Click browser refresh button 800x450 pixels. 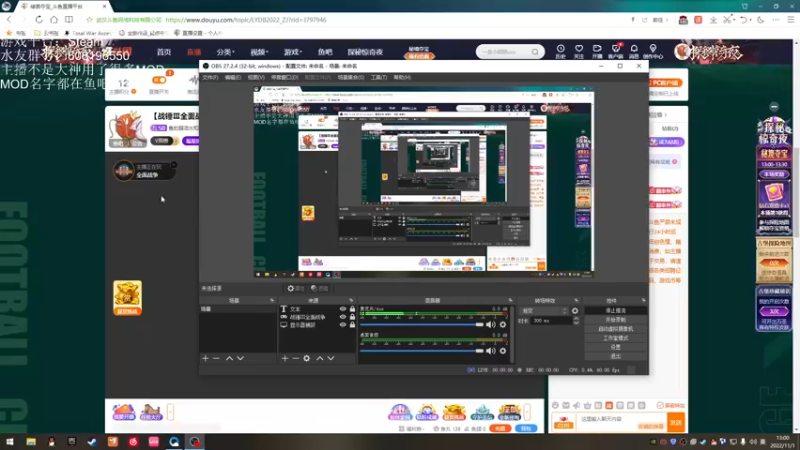39,19
